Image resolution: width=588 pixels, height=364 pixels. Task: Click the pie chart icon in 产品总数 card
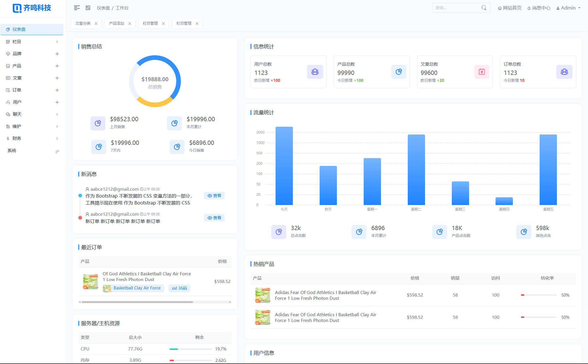[x=399, y=72]
